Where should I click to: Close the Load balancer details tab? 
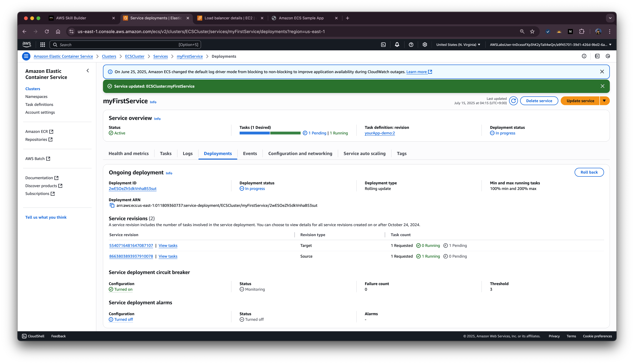tap(262, 18)
